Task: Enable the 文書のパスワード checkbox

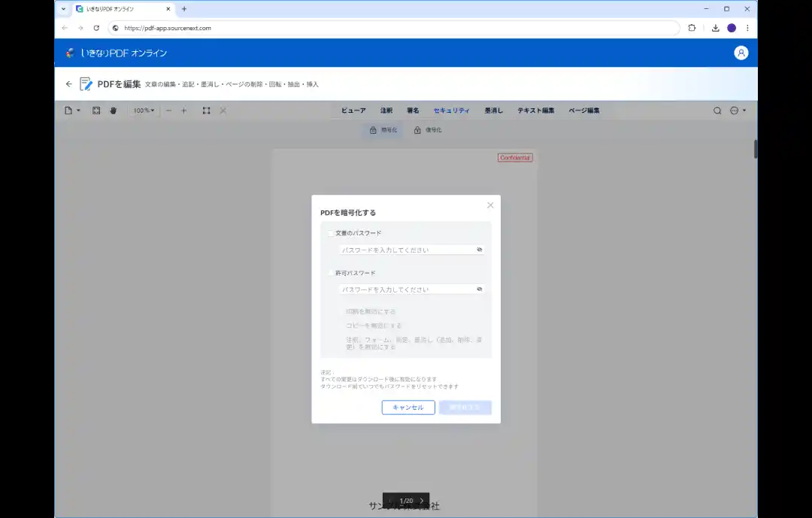Action: (330, 233)
